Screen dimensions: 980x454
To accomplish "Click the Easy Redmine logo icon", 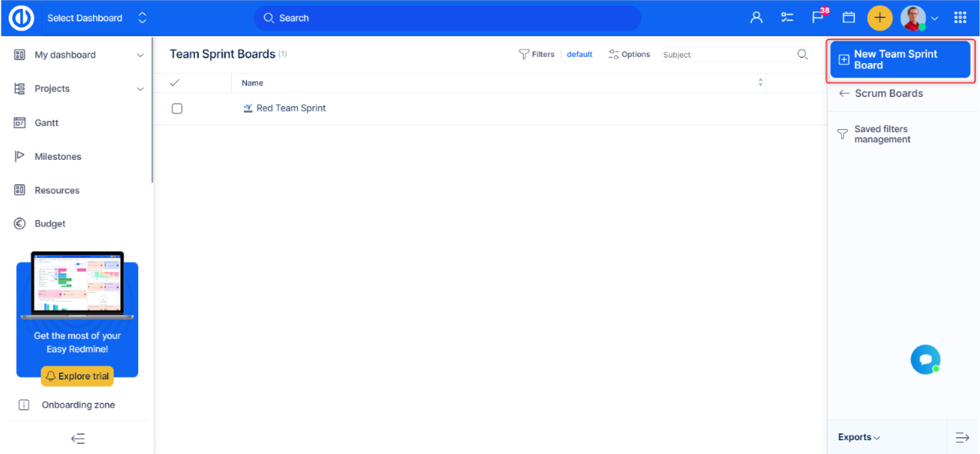I will click(21, 18).
